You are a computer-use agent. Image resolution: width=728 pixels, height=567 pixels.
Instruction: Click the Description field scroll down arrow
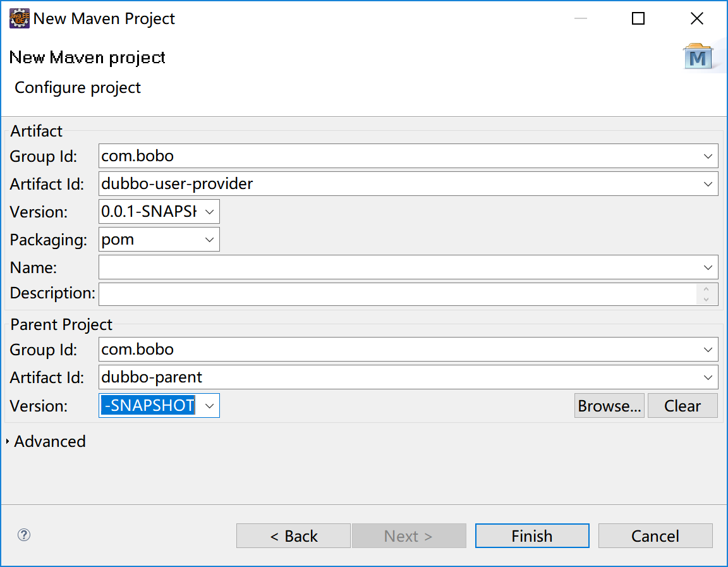pos(706,300)
